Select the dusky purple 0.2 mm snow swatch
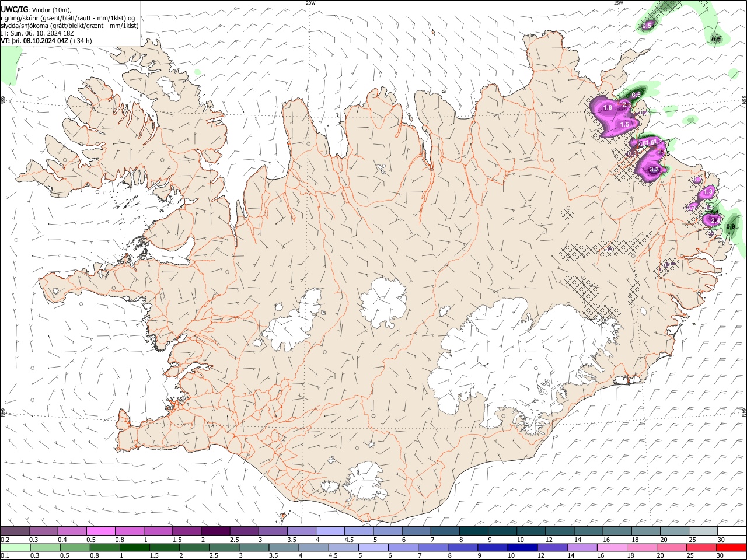Screen dimensions: 747x560 pos(15,531)
